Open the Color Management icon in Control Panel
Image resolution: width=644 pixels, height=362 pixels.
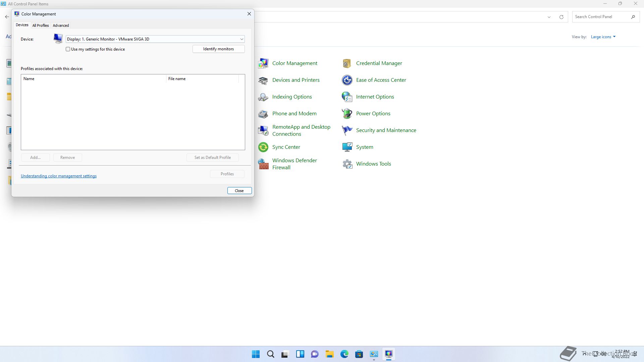point(263,63)
